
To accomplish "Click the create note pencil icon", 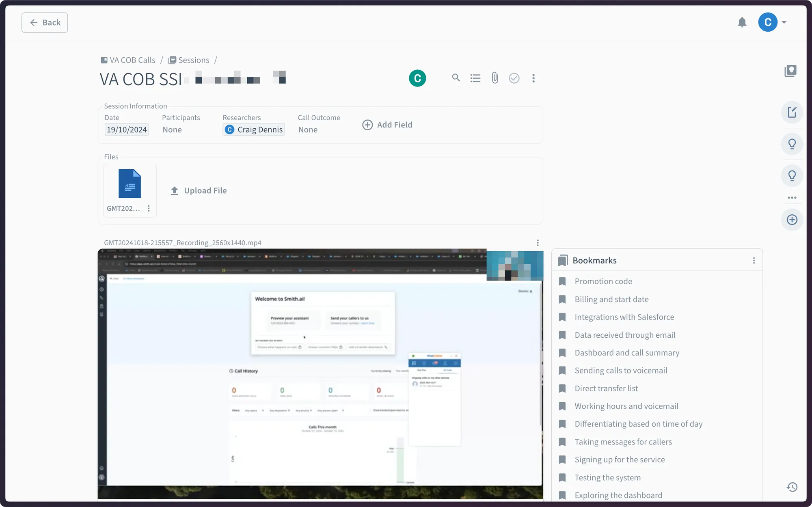I will pos(792,112).
